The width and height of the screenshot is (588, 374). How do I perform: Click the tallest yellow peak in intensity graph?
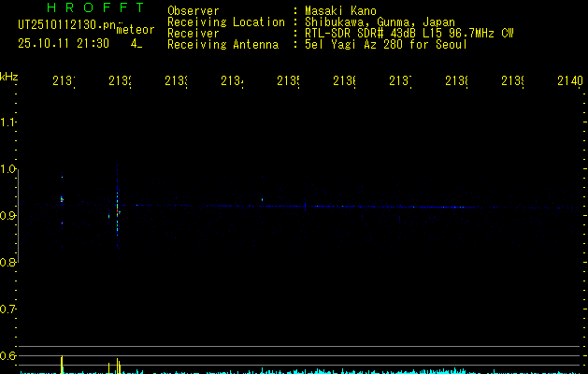pyautogui.click(x=62, y=365)
